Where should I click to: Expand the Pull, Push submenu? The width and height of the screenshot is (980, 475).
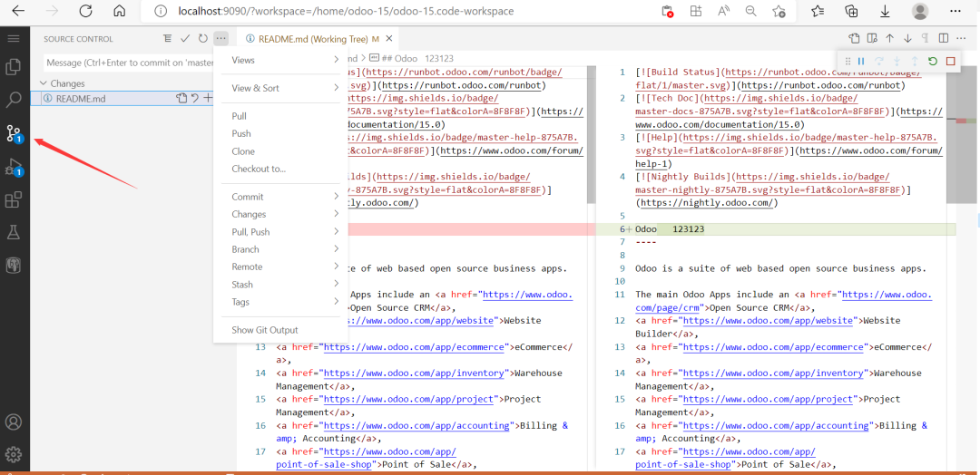point(280,231)
